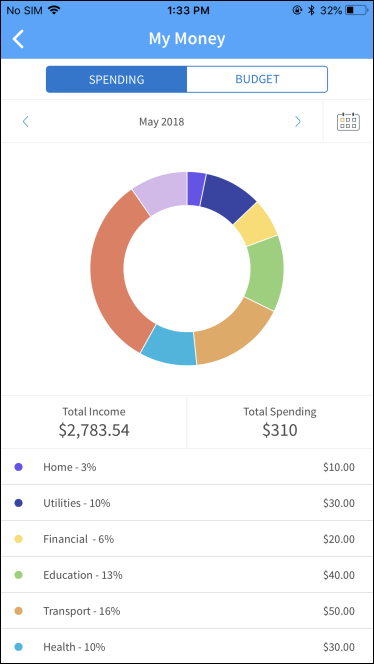
Task: Open the Health - 10% category row
Action: (187, 647)
